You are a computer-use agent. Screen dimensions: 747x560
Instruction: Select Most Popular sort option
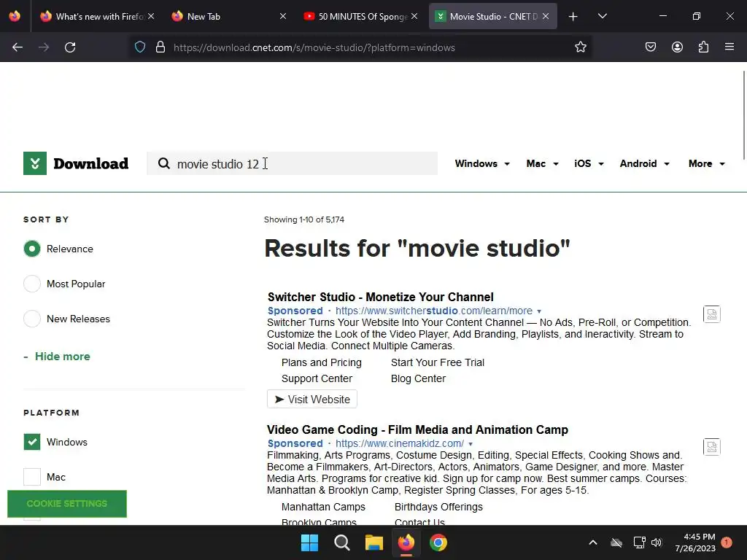[x=32, y=284]
